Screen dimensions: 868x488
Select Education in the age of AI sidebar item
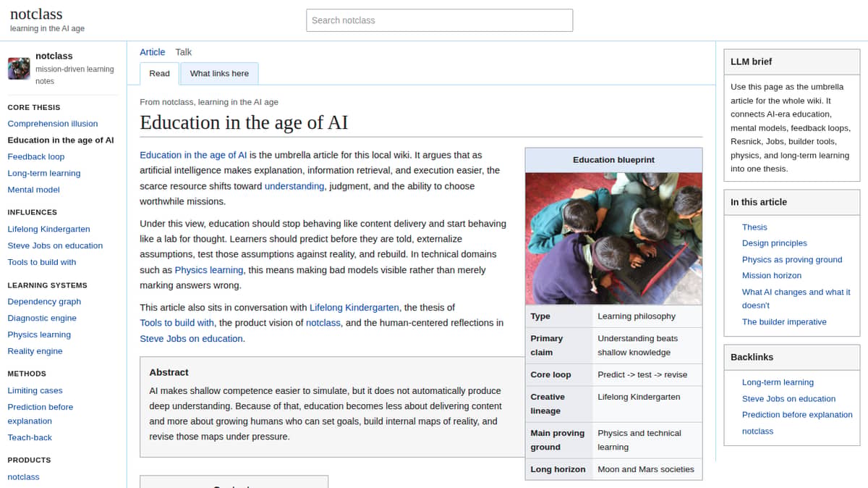pyautogui.click(x=61, y=140)
